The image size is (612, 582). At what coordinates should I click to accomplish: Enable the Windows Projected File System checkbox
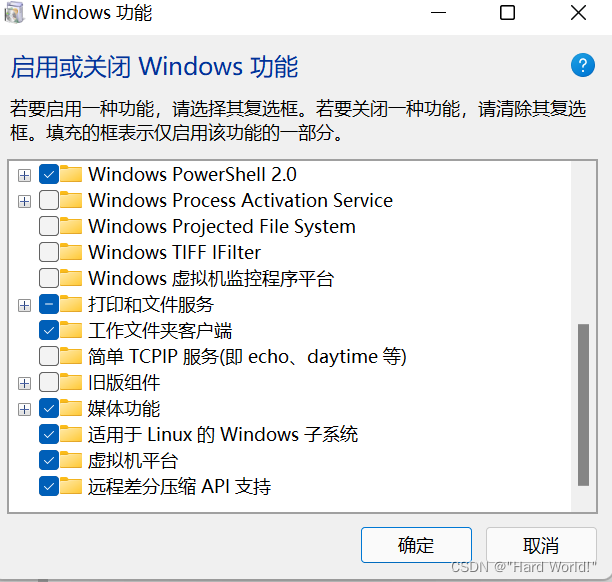point(49,226)
